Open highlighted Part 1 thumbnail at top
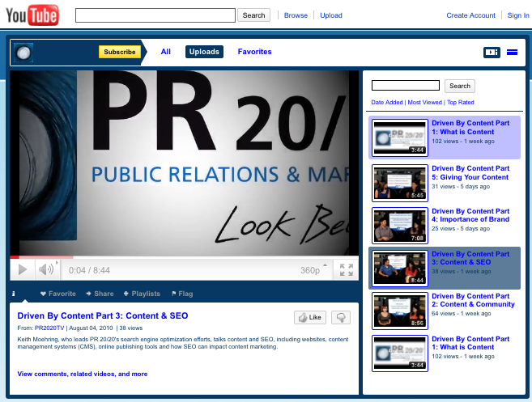Screen dimensions: 532x402 pyautogui.click(x=400, y=138)
